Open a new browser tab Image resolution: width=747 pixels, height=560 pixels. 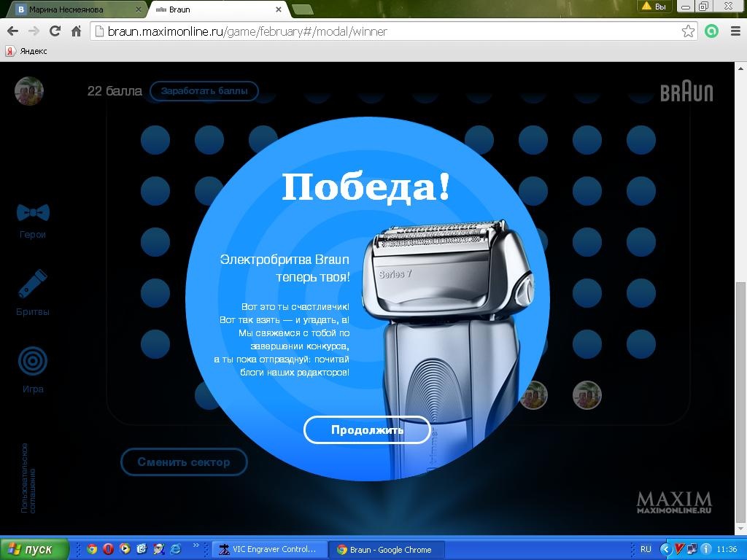coord(302,9)
